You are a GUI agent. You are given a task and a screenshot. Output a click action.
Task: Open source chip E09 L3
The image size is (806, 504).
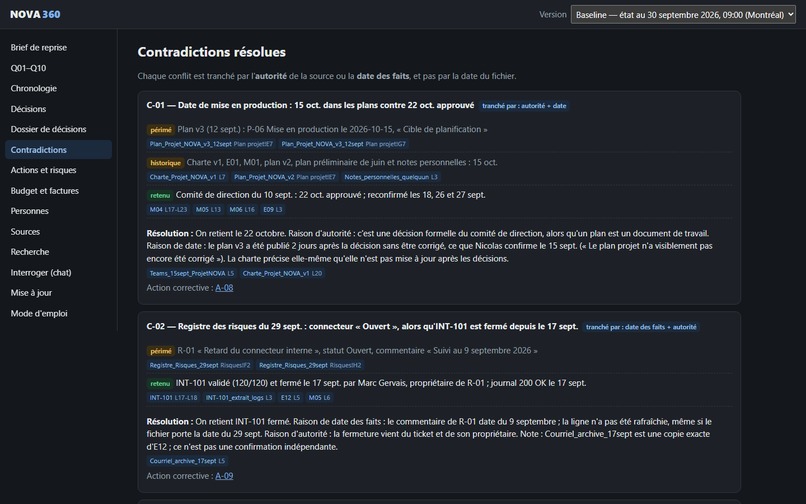(x=272, y=209)
